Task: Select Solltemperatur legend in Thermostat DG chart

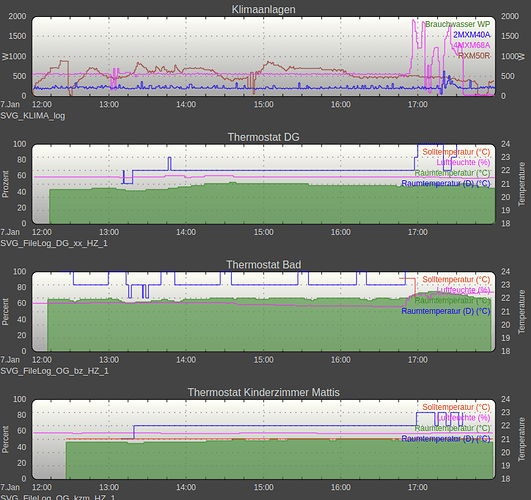Action: (x=456, y=152)
